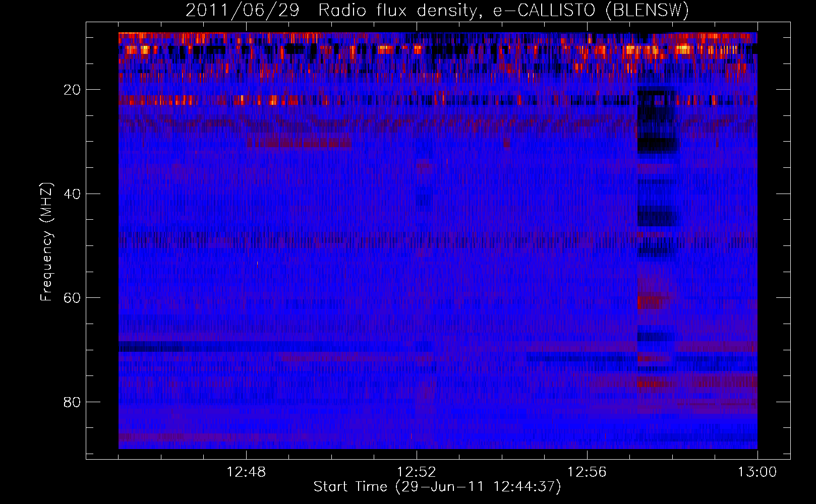Click the 80 MHz frequency tick label
Screen dimensions: 816x504
[x=72, y=402]
